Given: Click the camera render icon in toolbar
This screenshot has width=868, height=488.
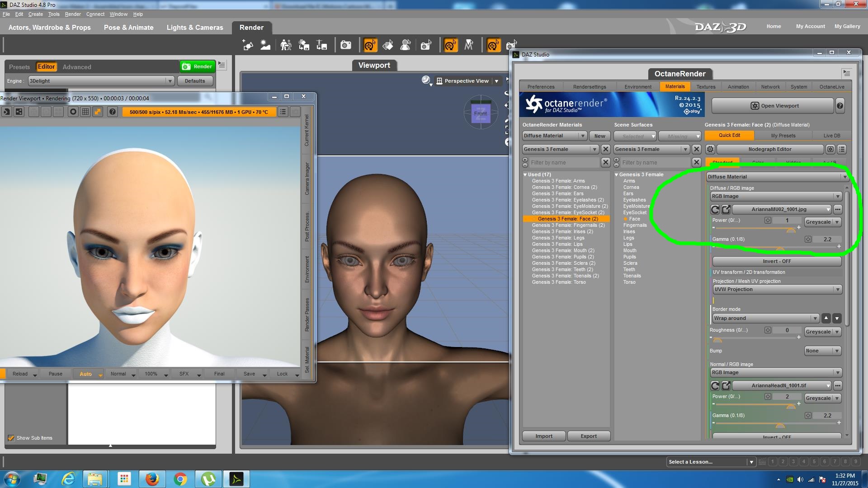Looking at the screenshot, I should click(x=346, y=45).
